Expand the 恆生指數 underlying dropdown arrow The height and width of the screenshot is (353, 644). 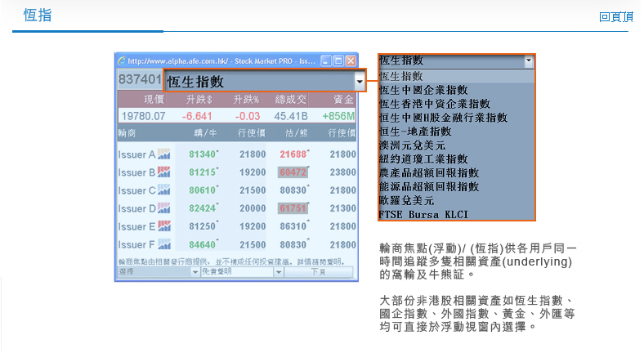click(360, 81)
